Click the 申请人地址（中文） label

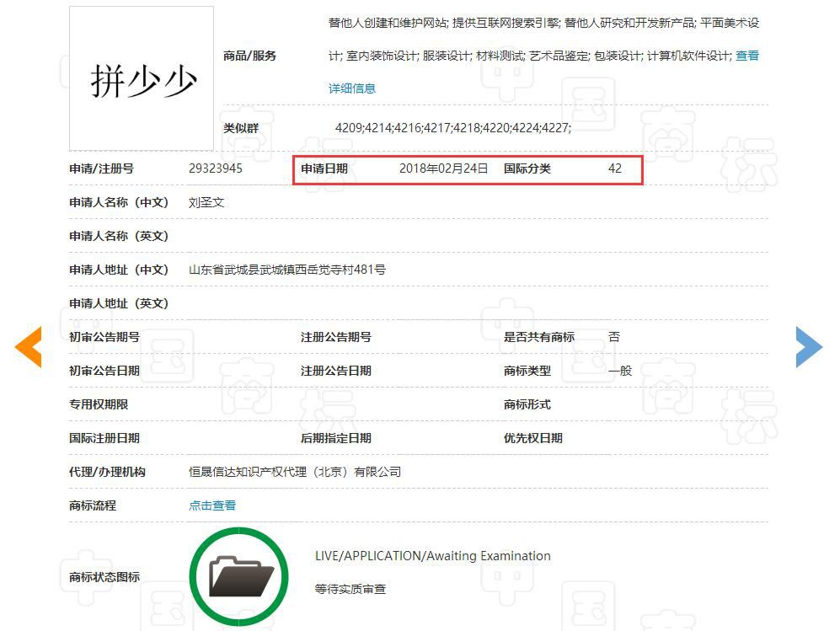(119, 270)
